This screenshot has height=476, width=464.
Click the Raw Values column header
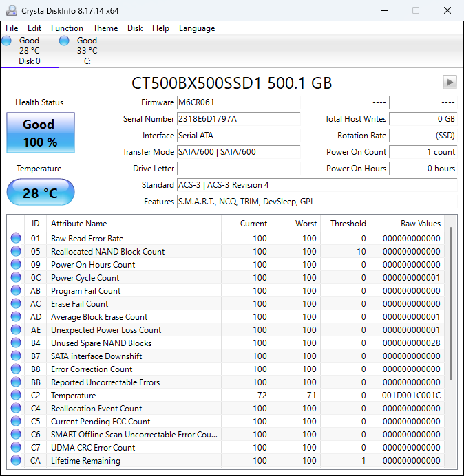tap(420, 224)
